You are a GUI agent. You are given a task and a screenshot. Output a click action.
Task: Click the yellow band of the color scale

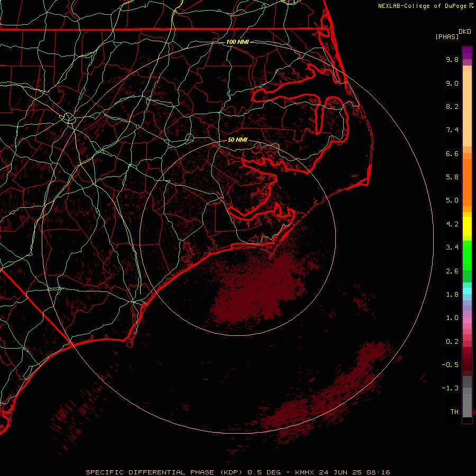[x=467, y=226]
